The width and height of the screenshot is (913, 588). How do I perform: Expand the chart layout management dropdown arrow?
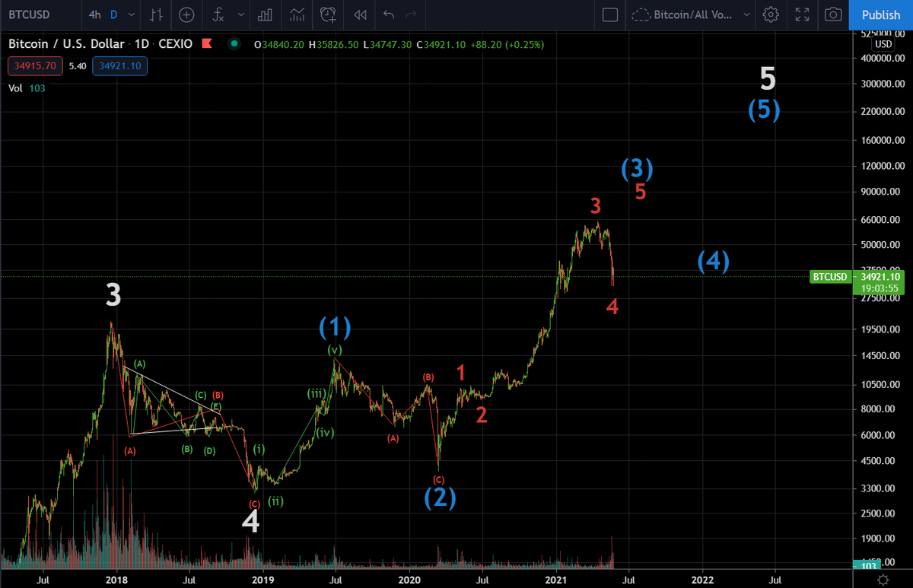[x=747, y=14]
